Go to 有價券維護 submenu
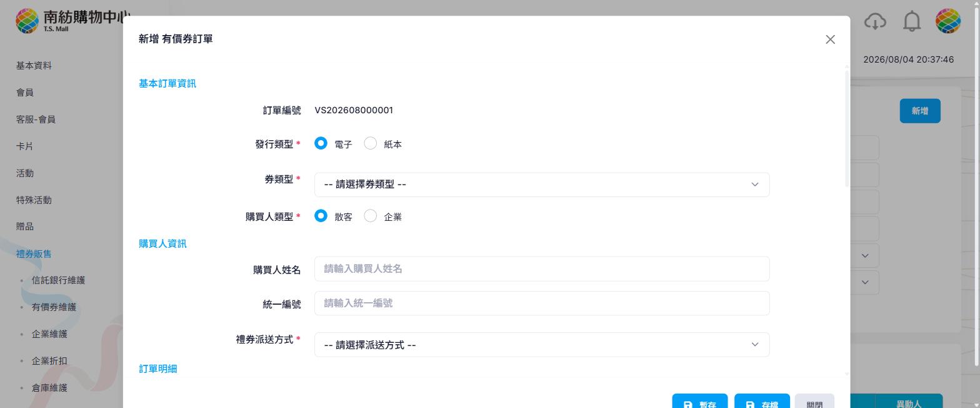This screenshot has height=408, width=980. tap(54, 307)
